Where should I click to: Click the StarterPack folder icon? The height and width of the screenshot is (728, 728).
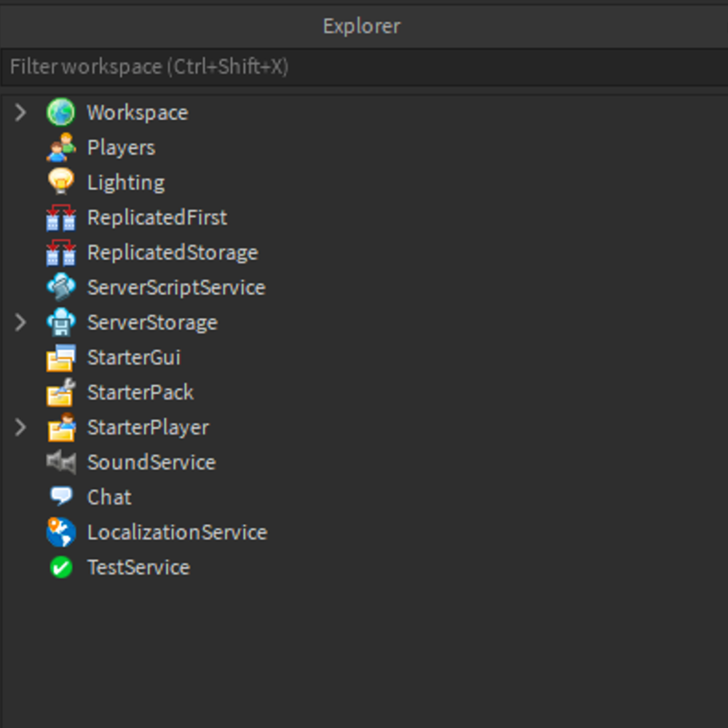pyautogui.click(x=61, y=392)
